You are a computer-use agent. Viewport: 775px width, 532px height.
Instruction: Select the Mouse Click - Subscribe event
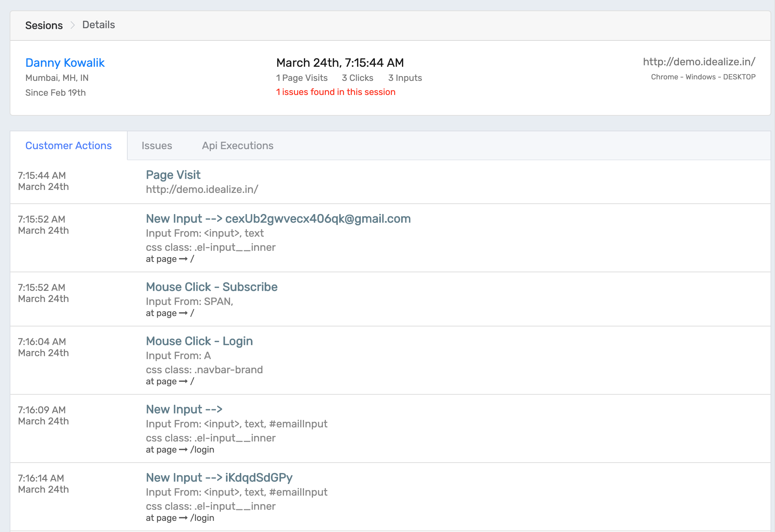click(x=212, y=287)
